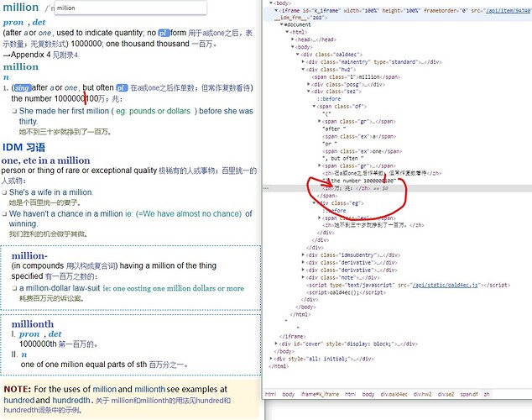The width and height of the screenshot is (532, 420).
Task: Select the script oald4ec(); row
Action: coord(346,292)
